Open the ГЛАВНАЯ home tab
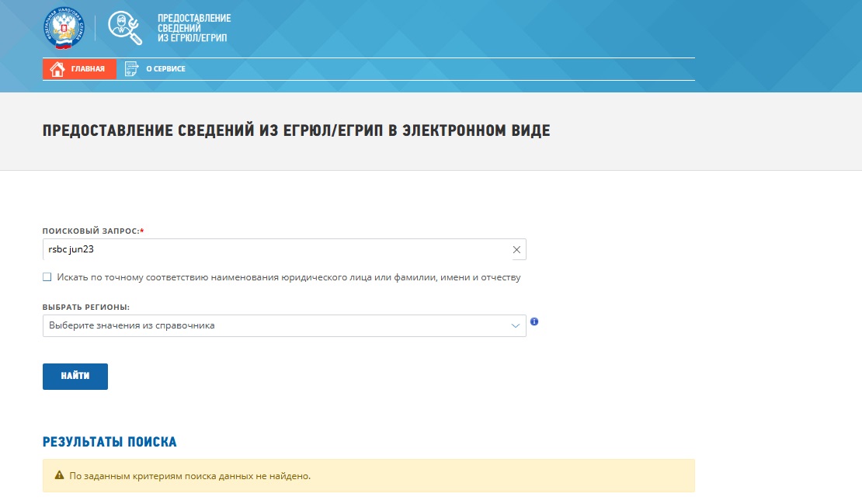Image resolution: width=862 pixels, height=504 pixels. coord(79,68)
